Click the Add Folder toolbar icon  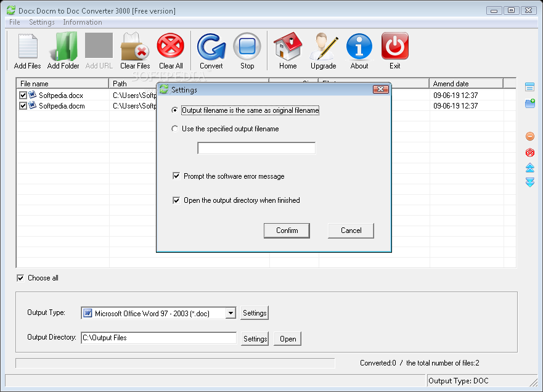(x=63, y=46)
